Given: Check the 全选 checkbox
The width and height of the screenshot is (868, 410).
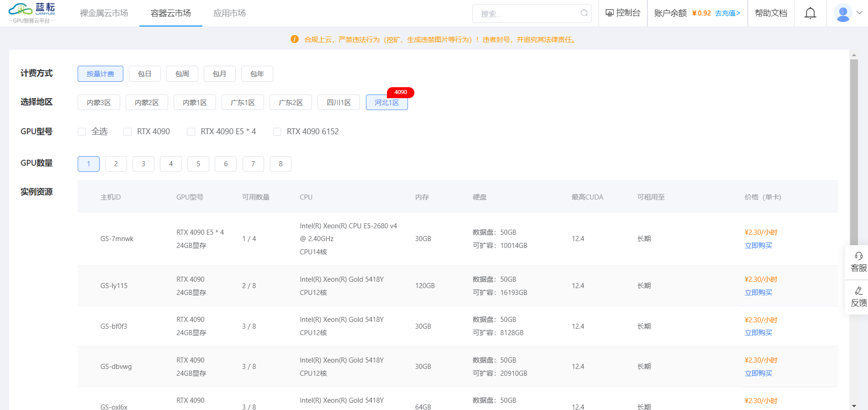Looking at the screenshot, I should pyautogui.click(x=82, y=132).
